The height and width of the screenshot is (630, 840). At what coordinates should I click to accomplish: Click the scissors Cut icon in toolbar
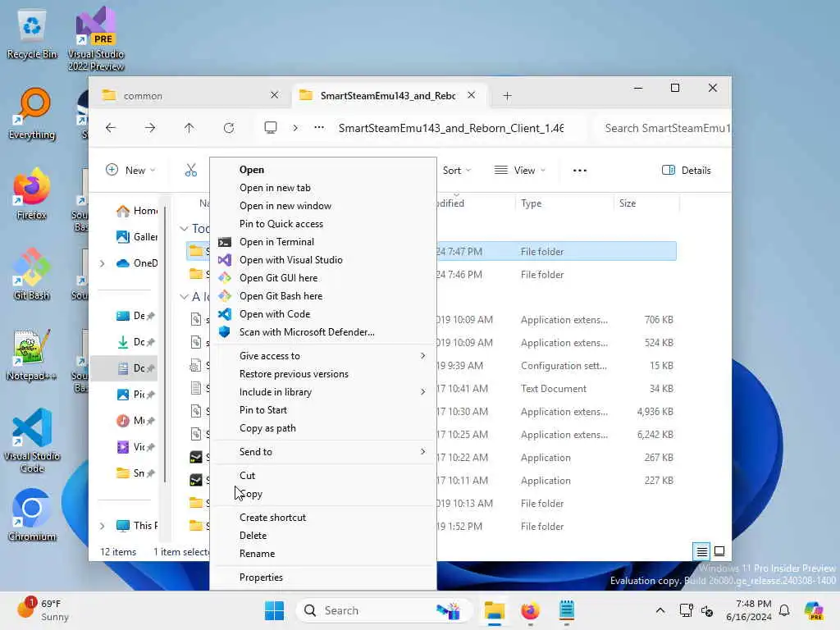pos(191,171)
